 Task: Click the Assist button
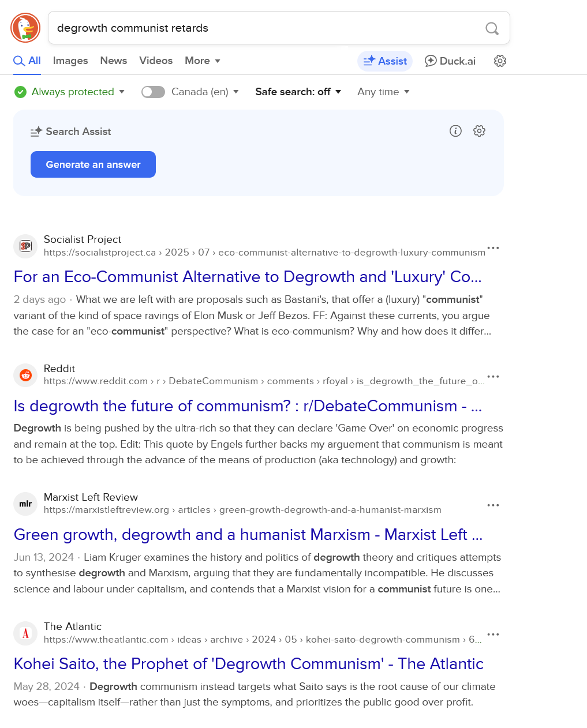click(385, 61)
